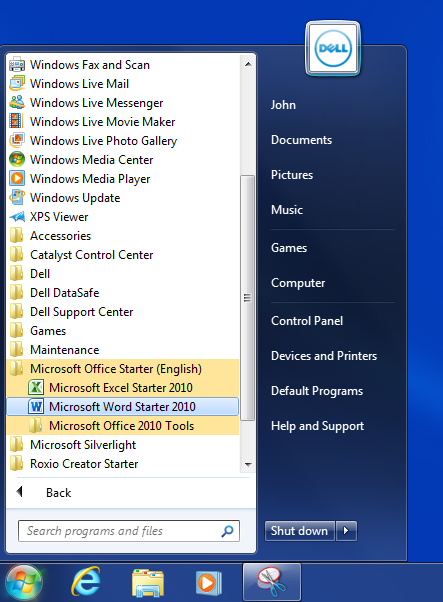Select "XPS Viewer" text
443x602 pixels.
[59, 217]
